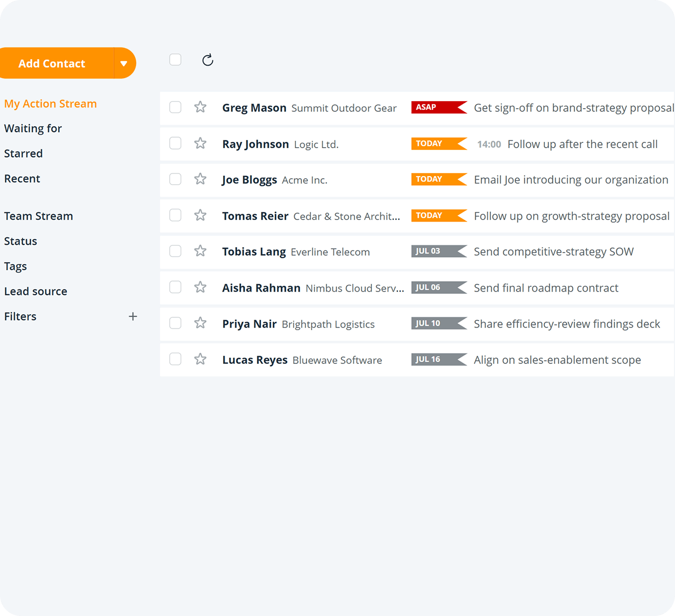Click the JUL 10 date flag
This screenshot has width=675, height=616.
click(439, 323)
